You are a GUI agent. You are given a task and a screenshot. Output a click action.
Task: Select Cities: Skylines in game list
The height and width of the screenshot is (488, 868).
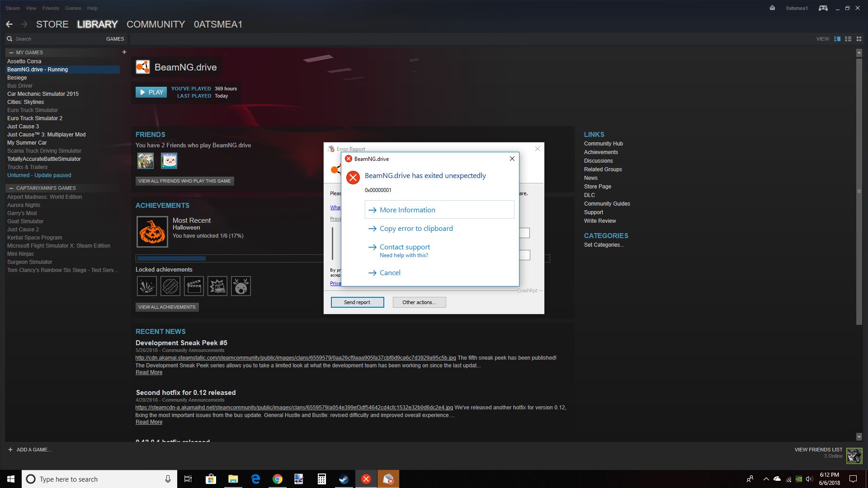click(25, 102)
